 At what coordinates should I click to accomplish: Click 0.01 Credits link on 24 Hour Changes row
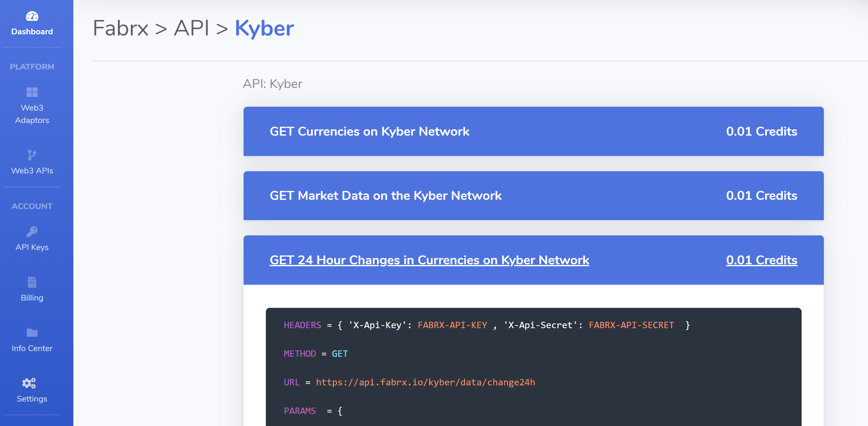coord(762,260)
